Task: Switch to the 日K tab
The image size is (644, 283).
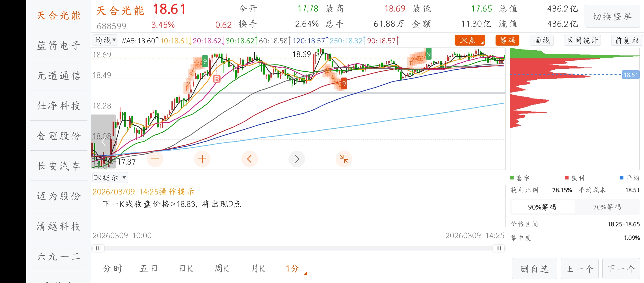Action: click(x=186, y=269)
